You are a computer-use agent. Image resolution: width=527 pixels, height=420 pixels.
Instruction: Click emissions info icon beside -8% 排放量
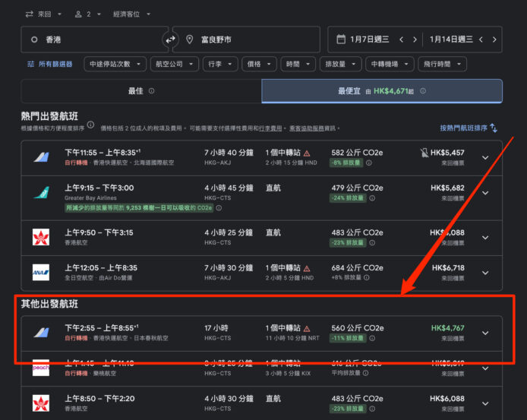[369, 163]
